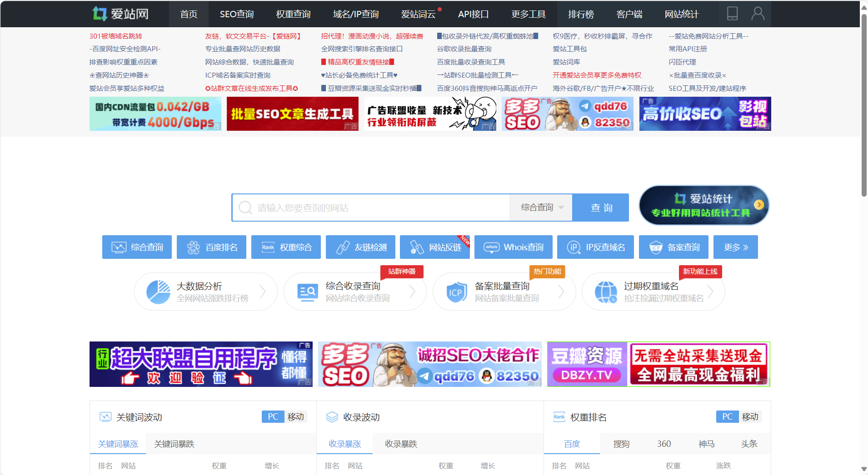Click the IP反查域名 icon
868x475 pixels.
click(x=574, y=247)
